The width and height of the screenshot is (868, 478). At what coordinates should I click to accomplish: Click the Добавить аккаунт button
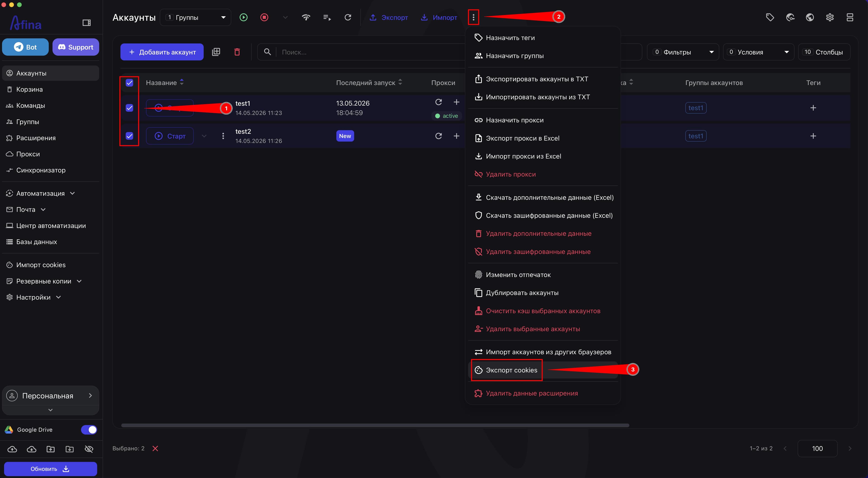click(162, 52)
